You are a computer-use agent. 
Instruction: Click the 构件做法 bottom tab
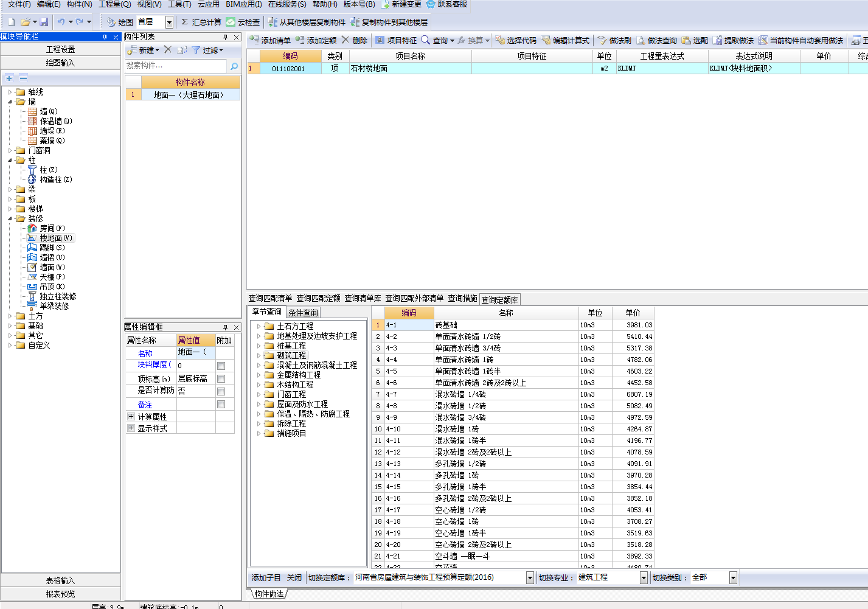pos(269,594)
